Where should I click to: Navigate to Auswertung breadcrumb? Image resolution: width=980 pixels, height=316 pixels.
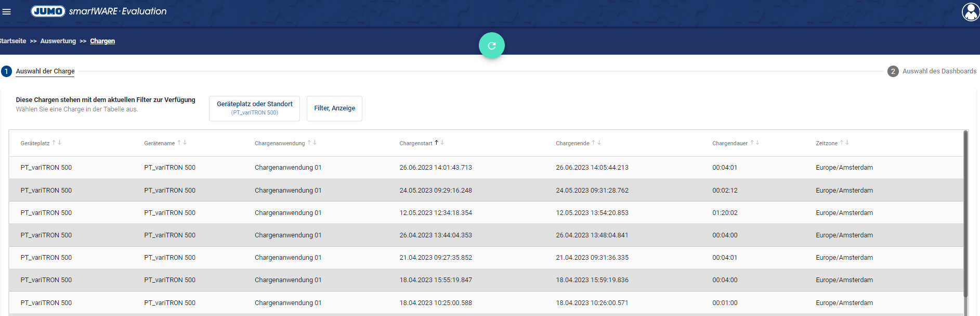(58, 41)
